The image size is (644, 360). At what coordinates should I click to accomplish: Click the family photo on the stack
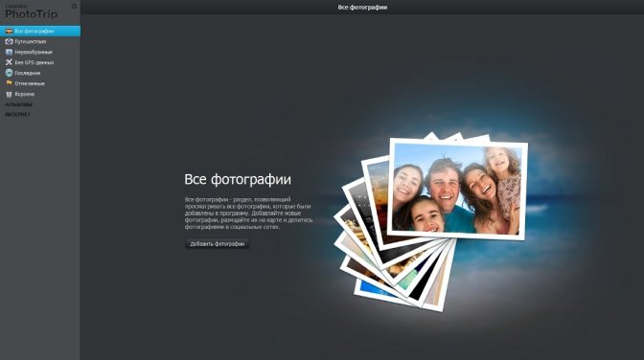[x=457, y=189]
